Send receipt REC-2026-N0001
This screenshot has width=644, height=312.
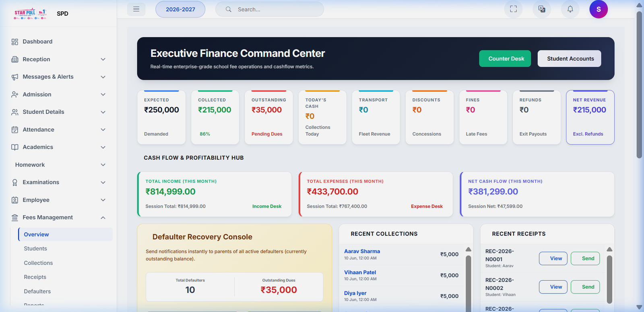[585, 258]
